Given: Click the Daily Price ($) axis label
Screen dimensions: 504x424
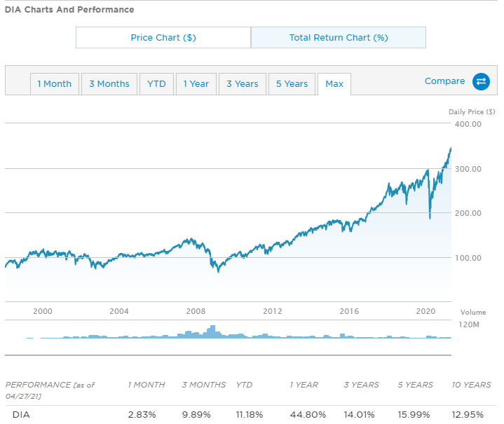Looking at the screenshot, I should (x=472, y=112).
